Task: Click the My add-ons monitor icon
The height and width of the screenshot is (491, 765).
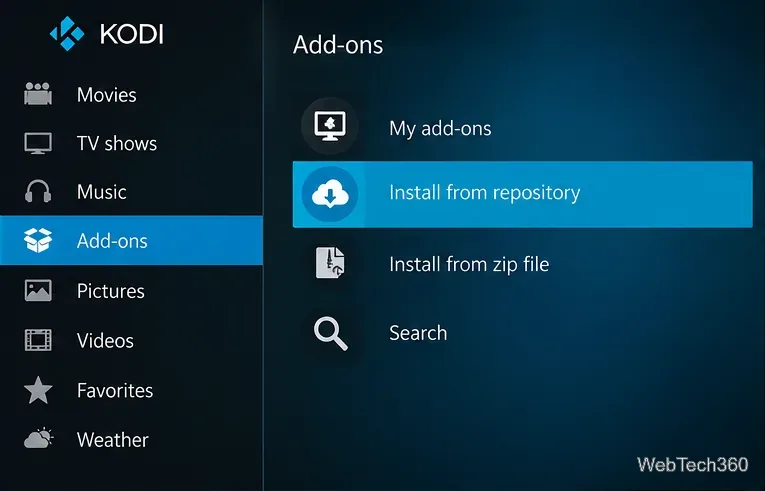Action: [x=330, y=126]
